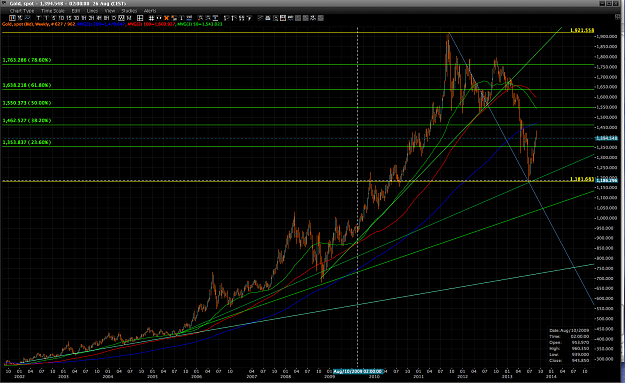625x383 pixels.
Task: Switch to the 1H timeframe
Action: pos(84,18)
